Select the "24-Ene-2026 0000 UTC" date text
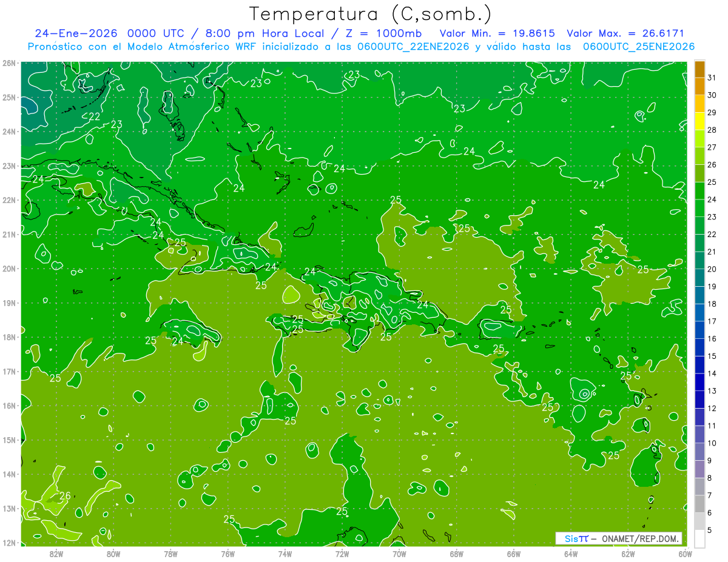This screenshot has height=562, width=728. click(x=109, y=33)
